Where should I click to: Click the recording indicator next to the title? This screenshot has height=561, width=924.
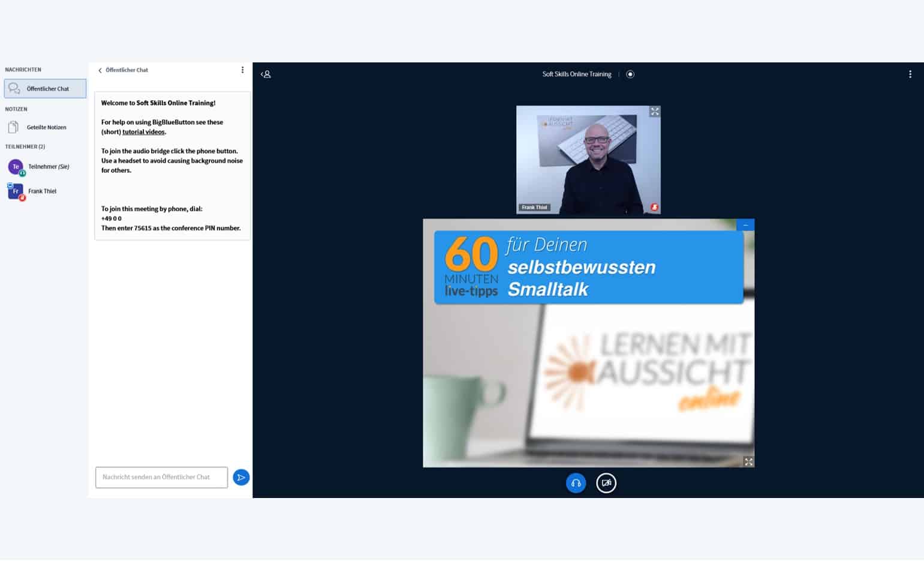[630, 74]
